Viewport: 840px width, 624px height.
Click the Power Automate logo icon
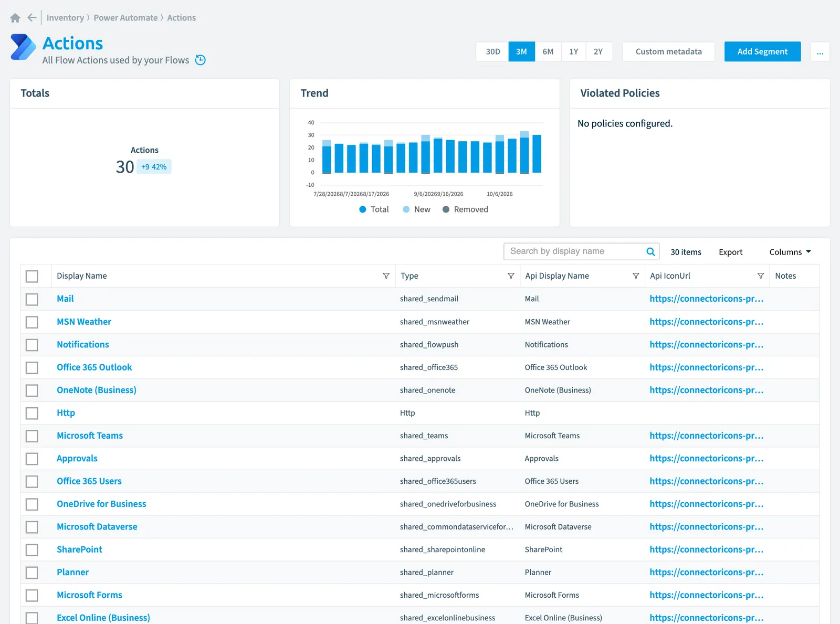coord(23,47)
